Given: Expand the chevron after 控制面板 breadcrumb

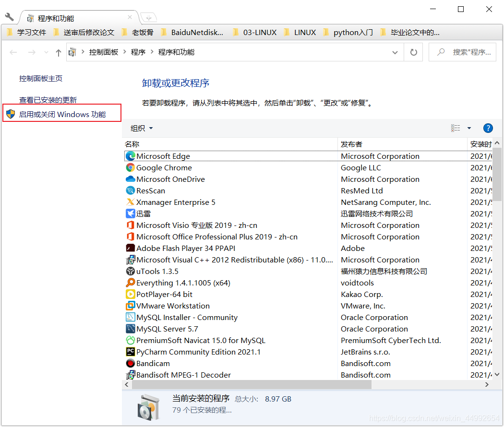Looking at the screenshot, I should click(125, 52).
